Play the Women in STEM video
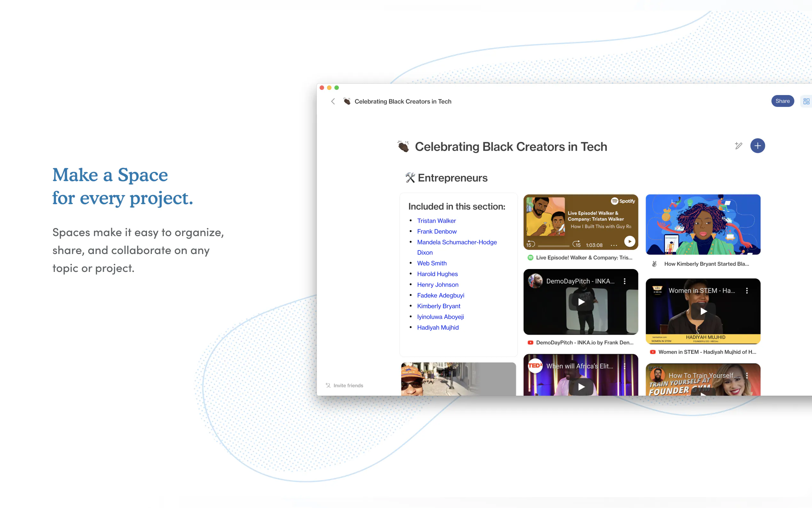Viewport: 812px width, 508px height. tap(703, 312)
